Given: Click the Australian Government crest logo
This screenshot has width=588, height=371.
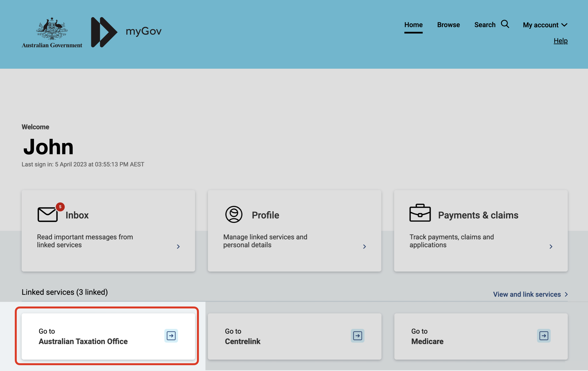Looking at the screenshot, I should click(x=52, y=32).
